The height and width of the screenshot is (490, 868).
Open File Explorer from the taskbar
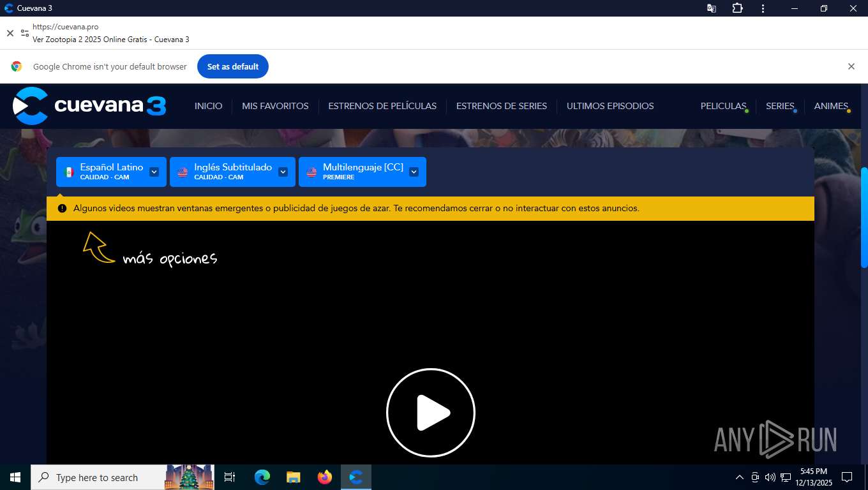(293, 477)
